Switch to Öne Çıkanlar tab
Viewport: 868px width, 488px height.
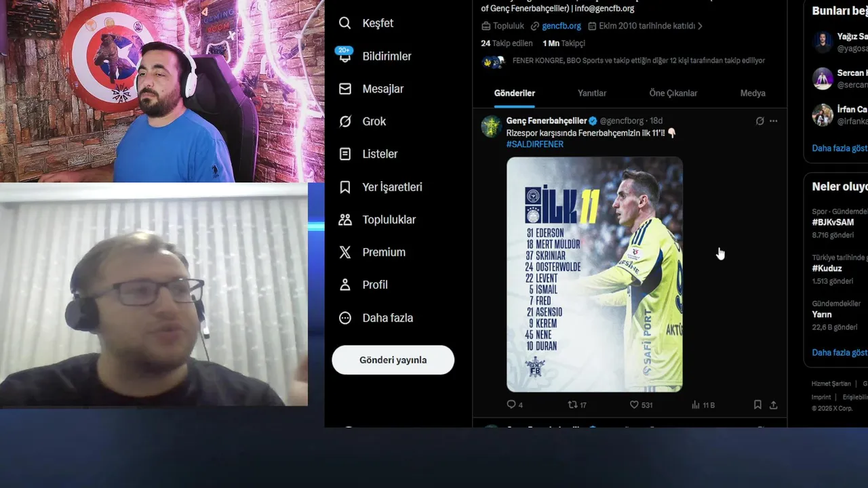point(673,93)
